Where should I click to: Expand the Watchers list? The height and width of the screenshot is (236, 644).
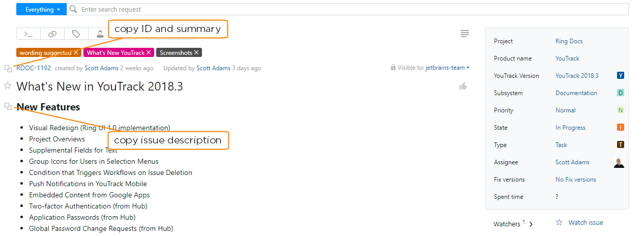point(531,224)
